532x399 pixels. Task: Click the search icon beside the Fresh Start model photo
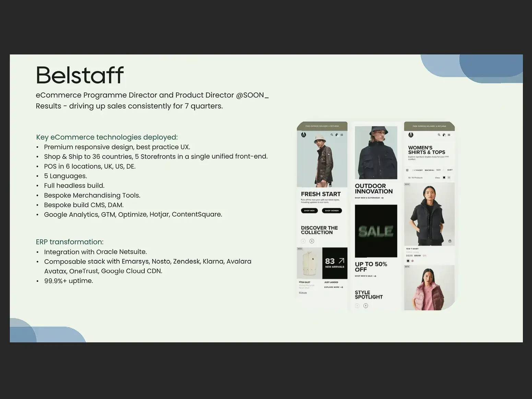[x=332, y=135]
